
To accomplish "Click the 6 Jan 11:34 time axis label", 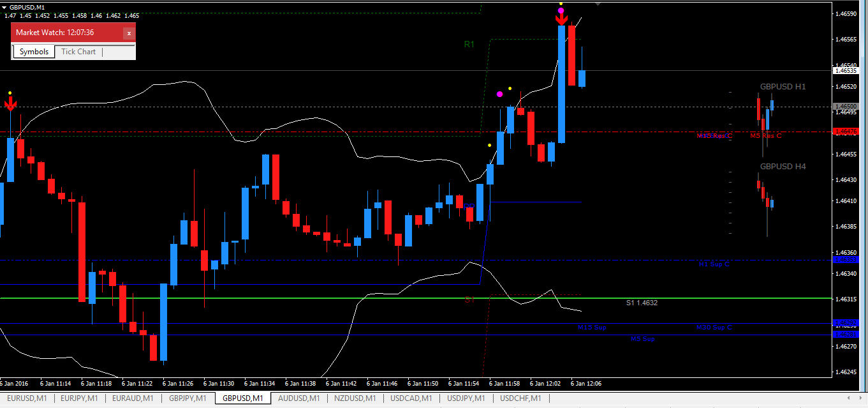I will click(x=260, y=384).
